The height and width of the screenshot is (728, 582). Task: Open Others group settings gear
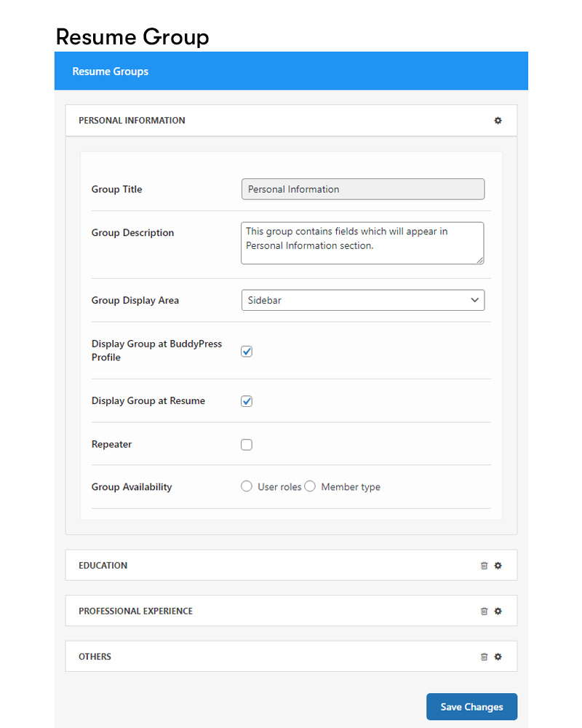[x=498, y=657]
